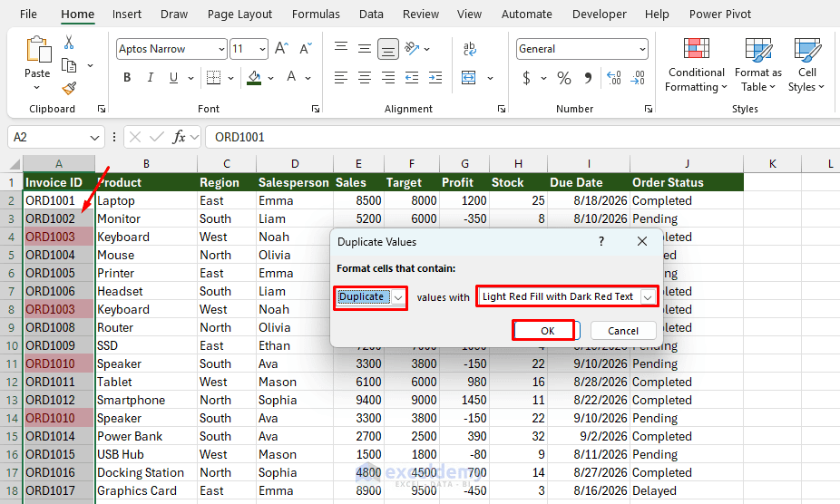The image size is (840, 504).
Task: Apply Percent Style format
Action: [x=564, y=78]
